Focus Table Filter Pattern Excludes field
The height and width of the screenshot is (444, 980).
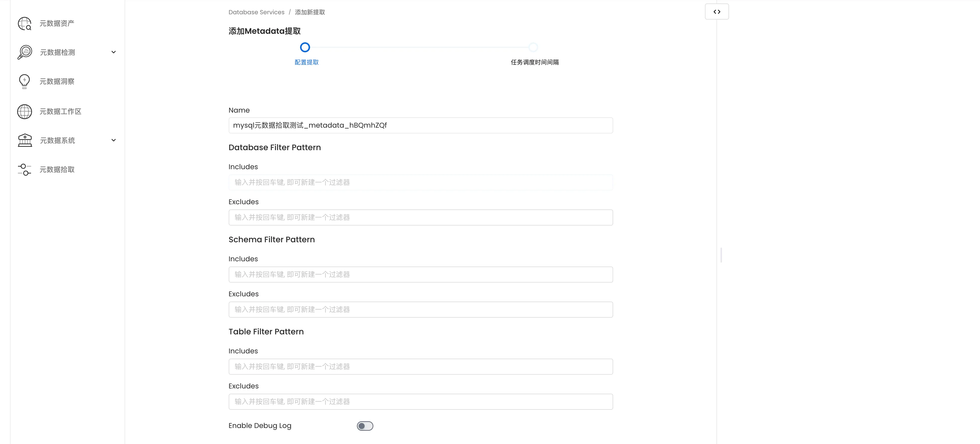[x=420, y=402]
